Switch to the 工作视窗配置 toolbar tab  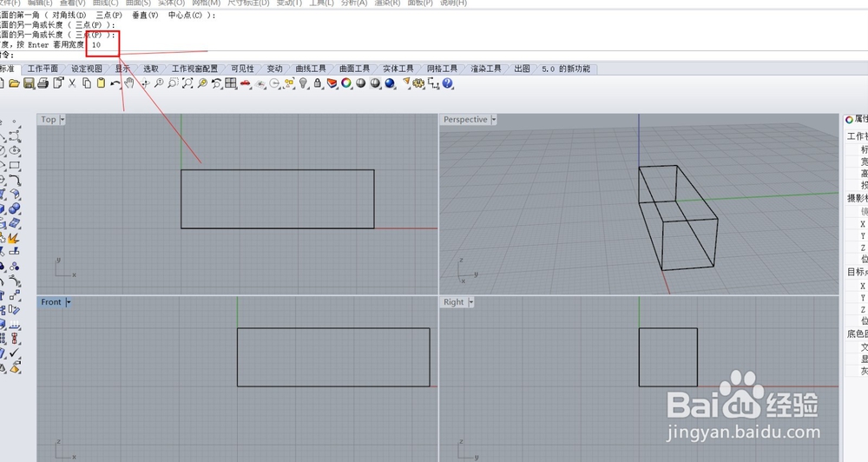194,69
